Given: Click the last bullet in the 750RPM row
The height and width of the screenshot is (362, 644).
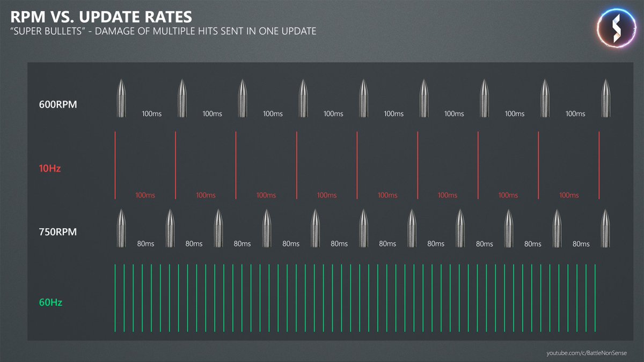Looking at the screenshot, I should pos(606,228).
